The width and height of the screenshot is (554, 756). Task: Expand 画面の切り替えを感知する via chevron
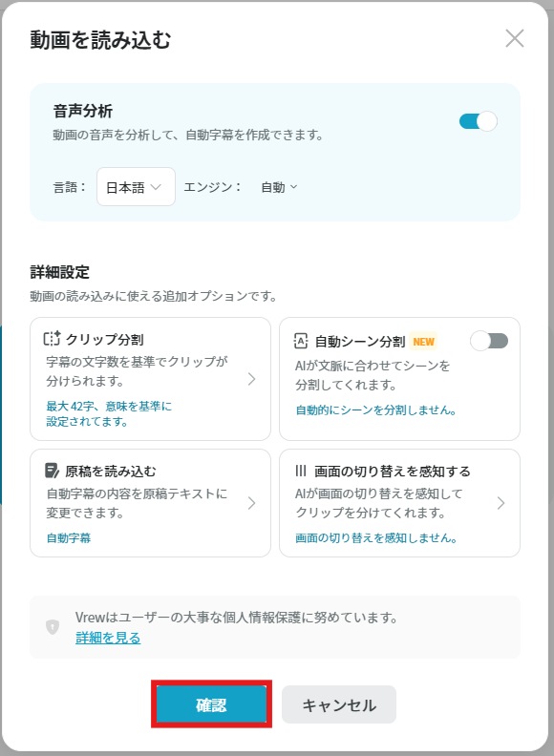tap(501, 503)
